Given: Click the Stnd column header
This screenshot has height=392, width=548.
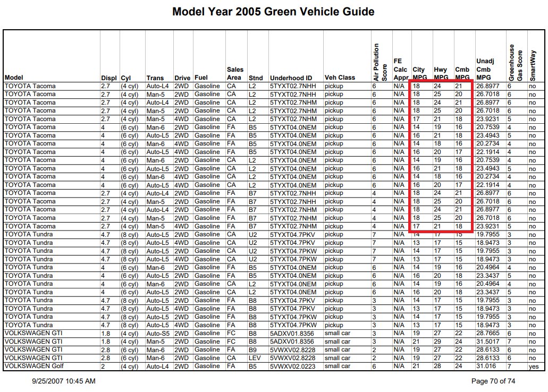Looking at the screenshot, I should [x=256, y=78].
